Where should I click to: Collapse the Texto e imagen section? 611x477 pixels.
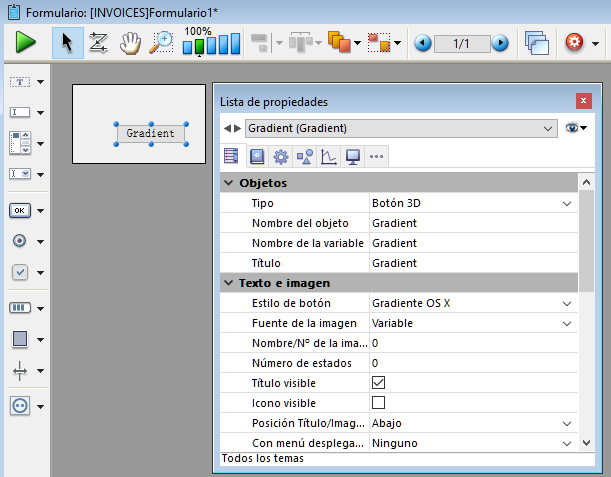(x=229, y=283)
